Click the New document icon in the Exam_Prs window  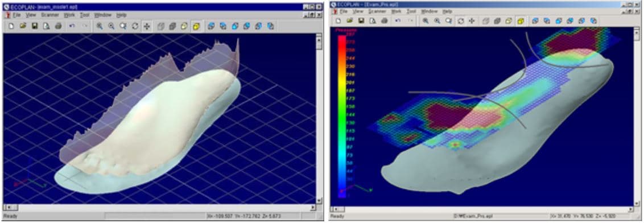point(337,20)
